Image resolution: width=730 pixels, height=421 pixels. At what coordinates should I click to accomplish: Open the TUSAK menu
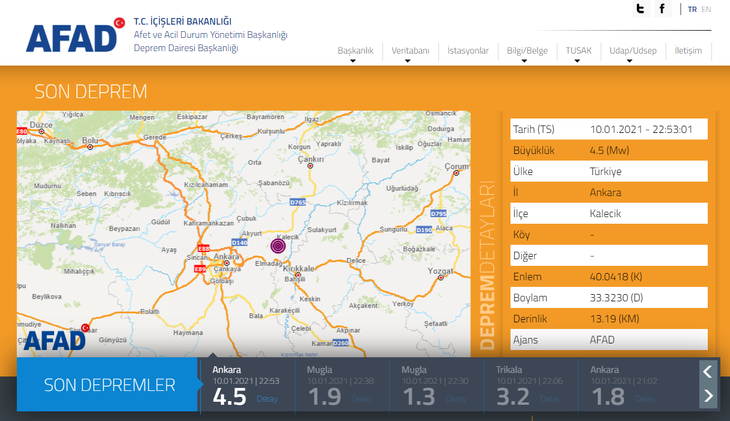pyautogui.click(x=578, y=51)
